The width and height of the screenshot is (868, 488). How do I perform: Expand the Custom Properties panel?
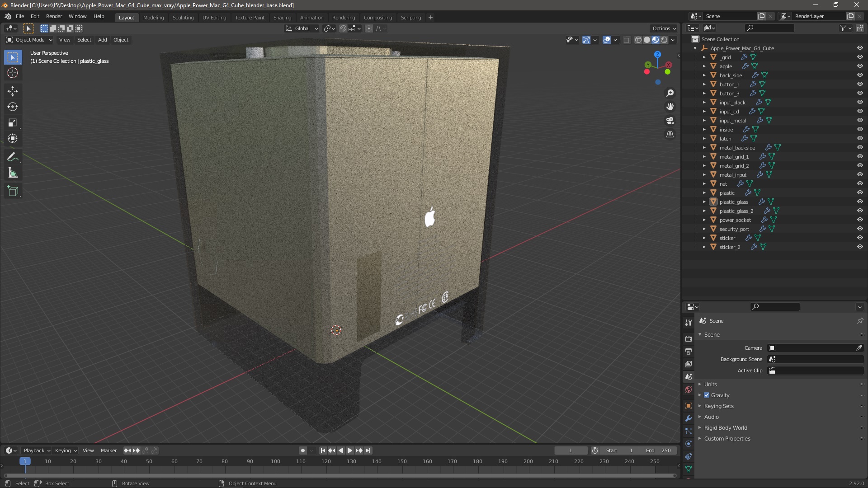pyautogui.click(x=727, y=438)
